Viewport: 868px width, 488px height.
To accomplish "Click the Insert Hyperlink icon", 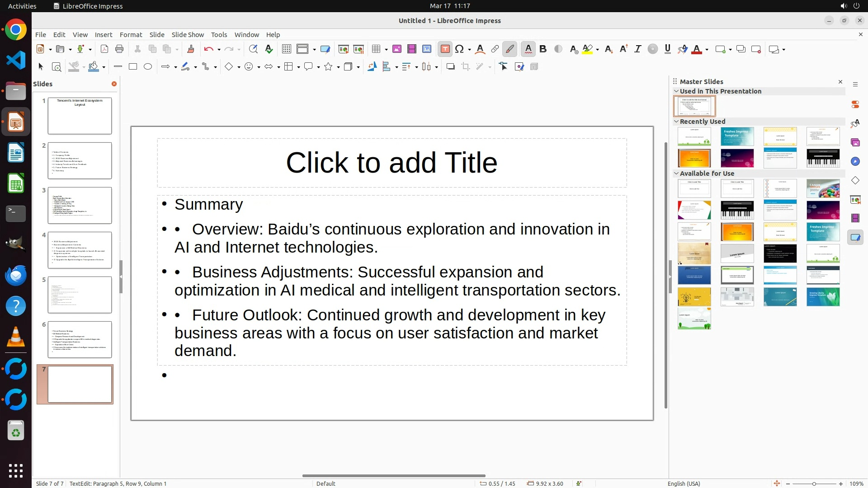I will point(495,49).
